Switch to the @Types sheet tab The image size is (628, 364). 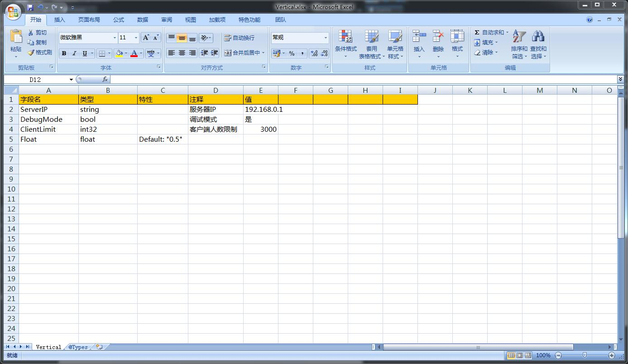click(78, 347)
